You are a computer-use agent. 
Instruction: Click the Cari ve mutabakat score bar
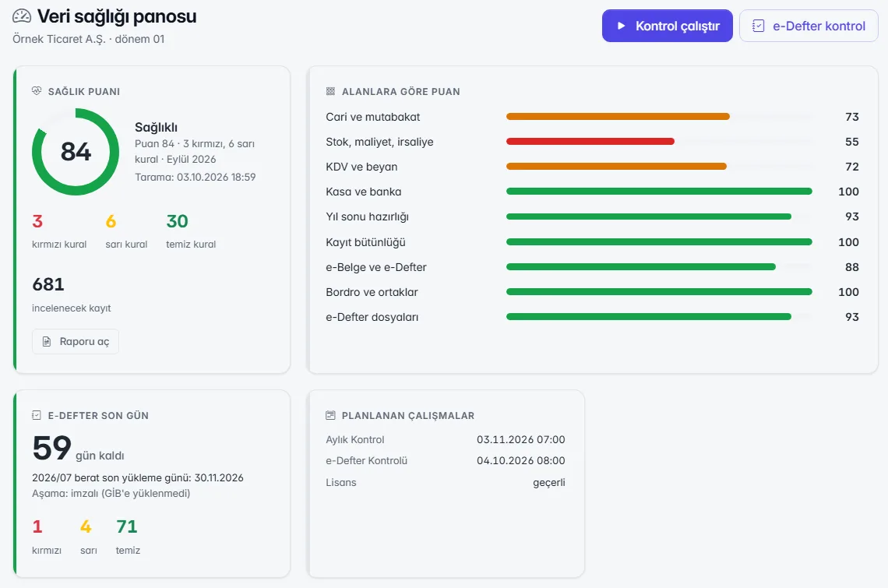coord(659,117)
